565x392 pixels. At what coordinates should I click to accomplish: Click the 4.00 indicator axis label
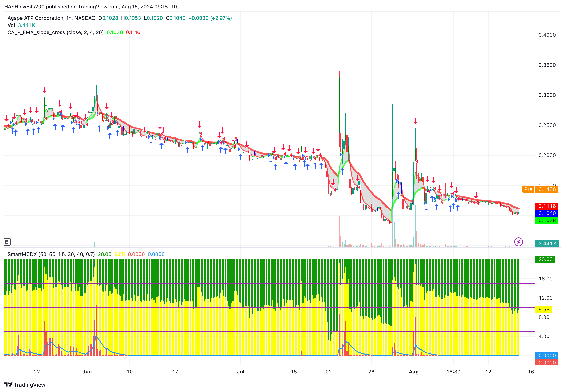[544, 336]
